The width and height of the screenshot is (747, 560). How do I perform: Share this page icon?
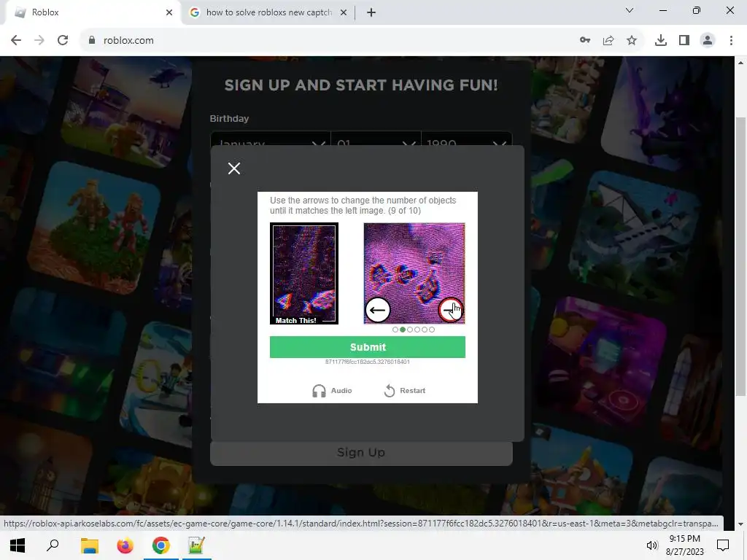coord(608,41)
